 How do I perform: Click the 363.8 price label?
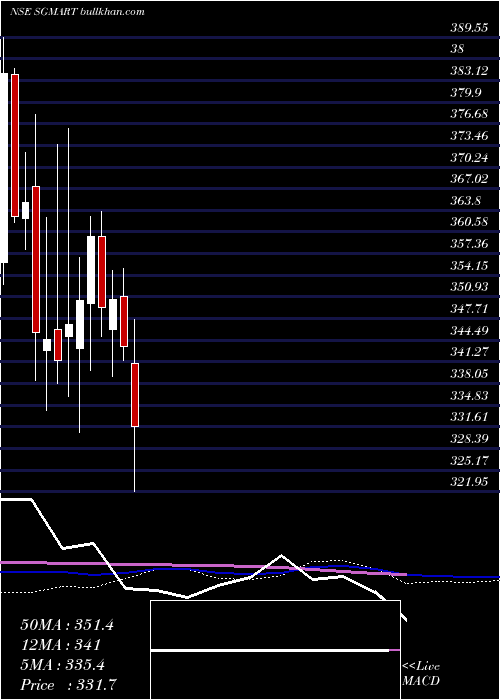pos(465,200)
